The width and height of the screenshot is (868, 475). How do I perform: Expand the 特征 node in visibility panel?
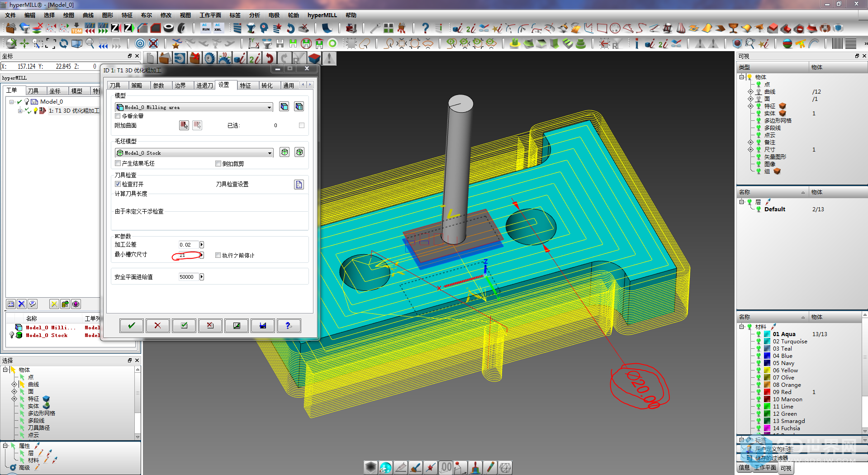point(750,106)
